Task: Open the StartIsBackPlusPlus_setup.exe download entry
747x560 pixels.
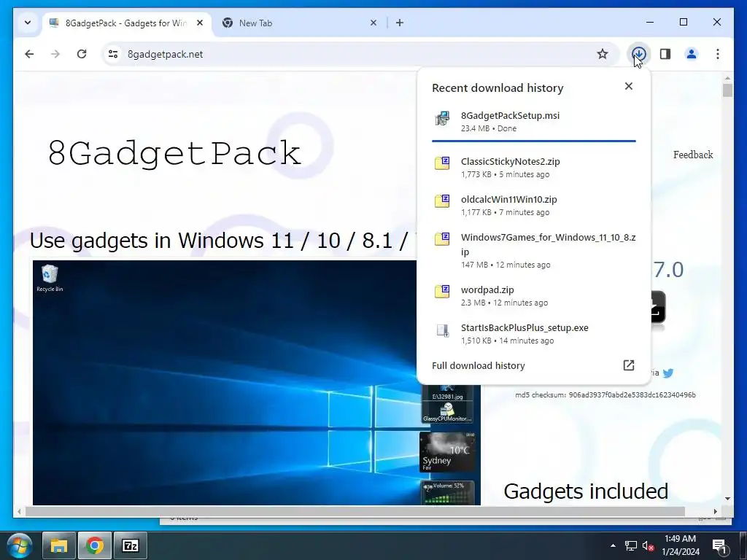Action: pyautogui.click(x=533, y=334)
